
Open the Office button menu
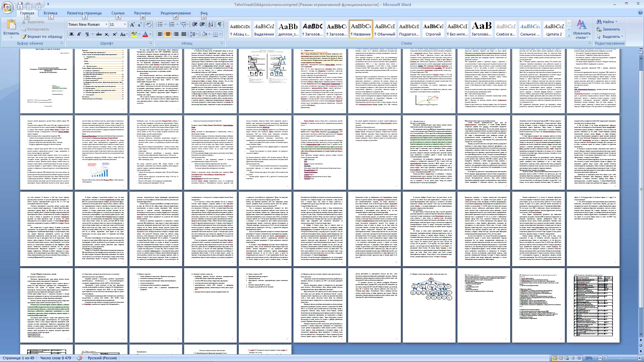point(7,7)
